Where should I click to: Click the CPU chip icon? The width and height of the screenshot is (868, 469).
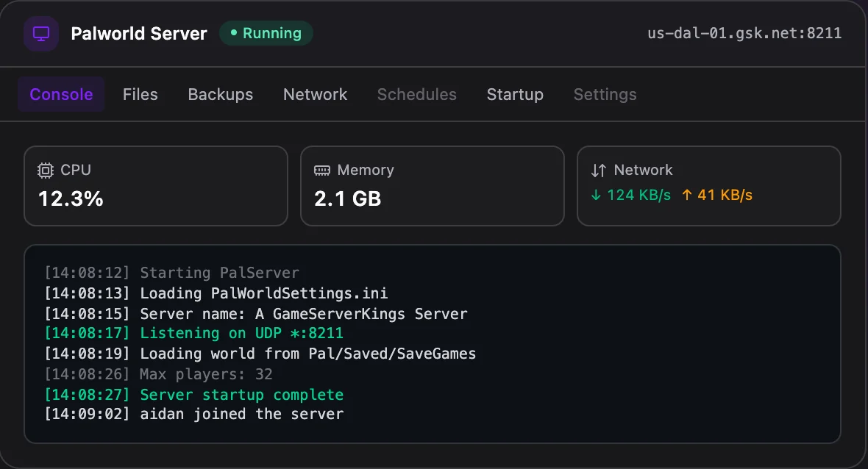(x=46, y=171)
